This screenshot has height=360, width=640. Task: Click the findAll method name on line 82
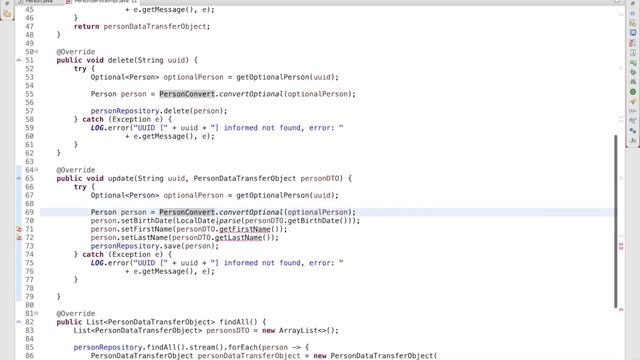tap(234, 322)
